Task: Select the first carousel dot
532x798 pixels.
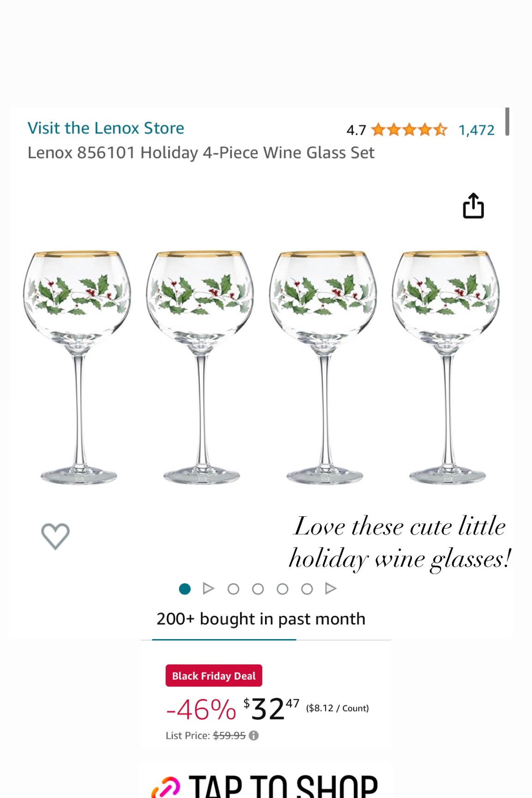Action: tap(185, 589)
